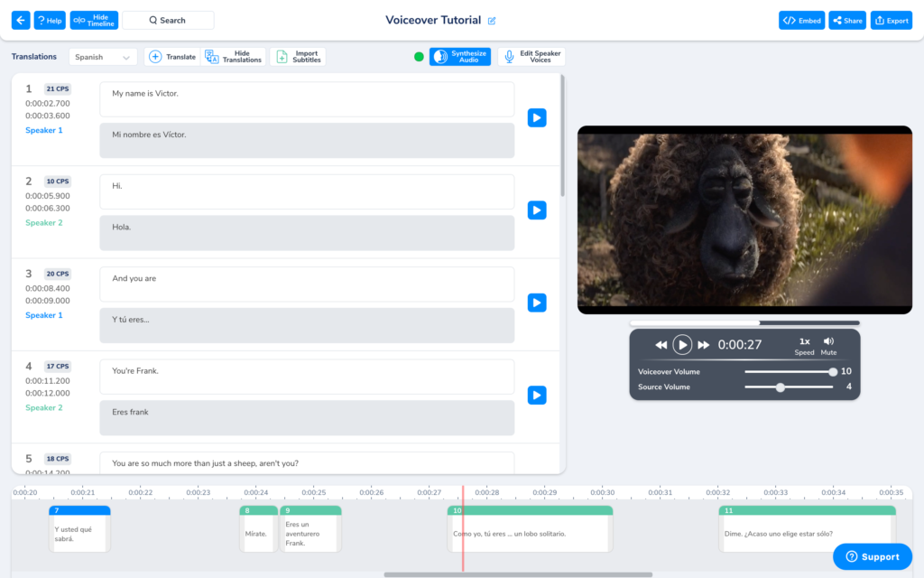Fast-forward the video preview
Viewport: 924px width, 578px height.
coord(704,343)
